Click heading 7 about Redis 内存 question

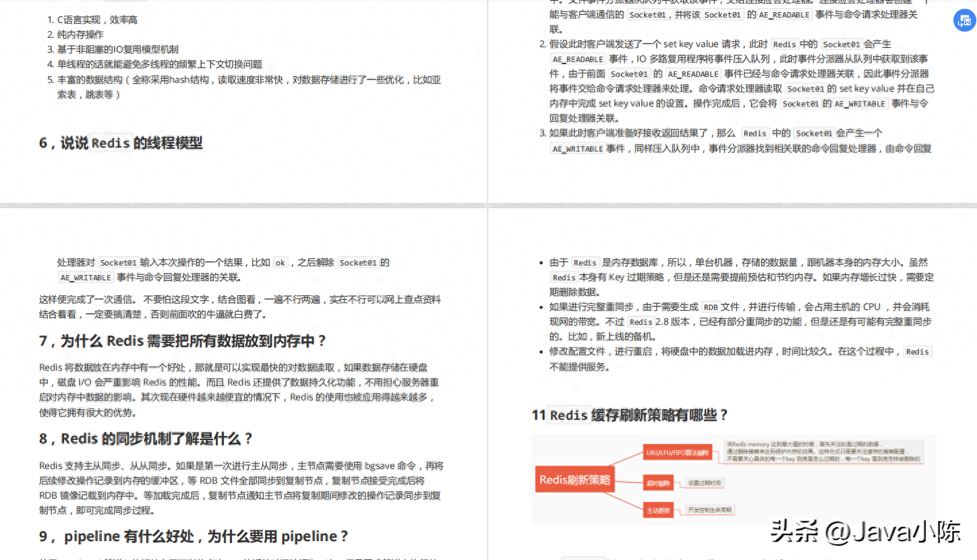point(182,341)
